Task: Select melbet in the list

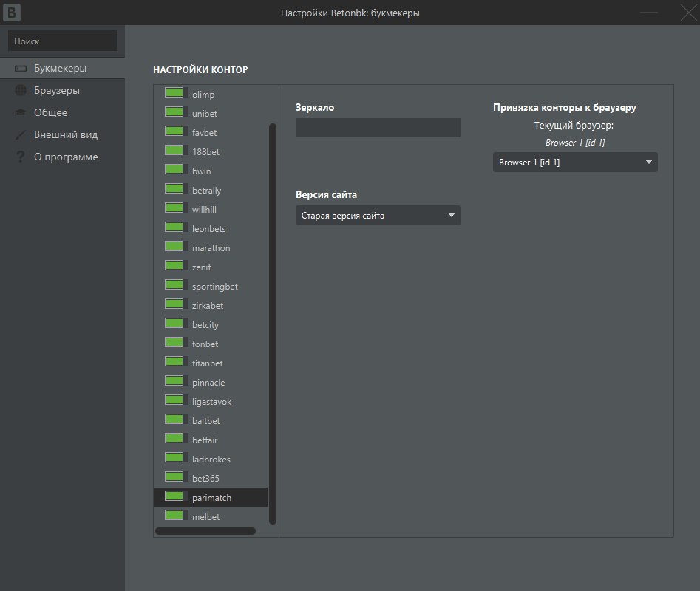Action: click(205, 517)
